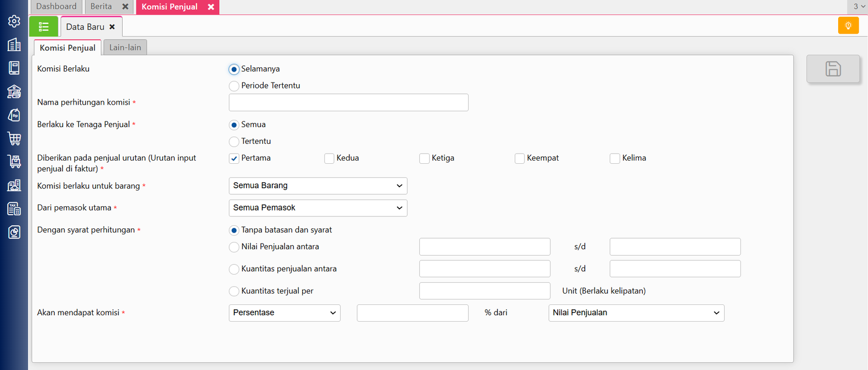This screenshot has height=370, width=868.
Task: Close the Berita tab
Action: (125, 7)
